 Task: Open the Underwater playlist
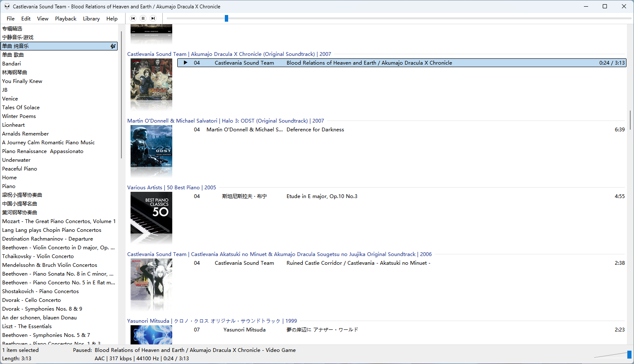(59, 160)
